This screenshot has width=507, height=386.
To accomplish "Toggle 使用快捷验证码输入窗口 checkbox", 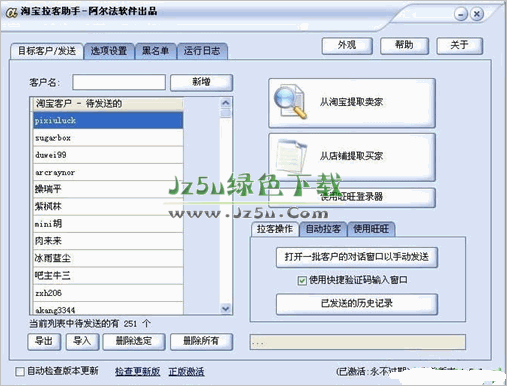I will (302, 280).
